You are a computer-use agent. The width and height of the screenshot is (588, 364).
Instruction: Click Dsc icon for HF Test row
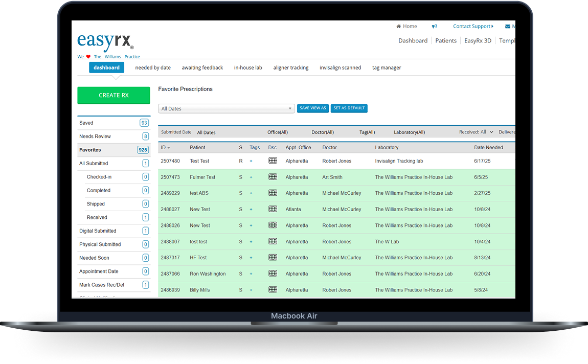point(273,258)
